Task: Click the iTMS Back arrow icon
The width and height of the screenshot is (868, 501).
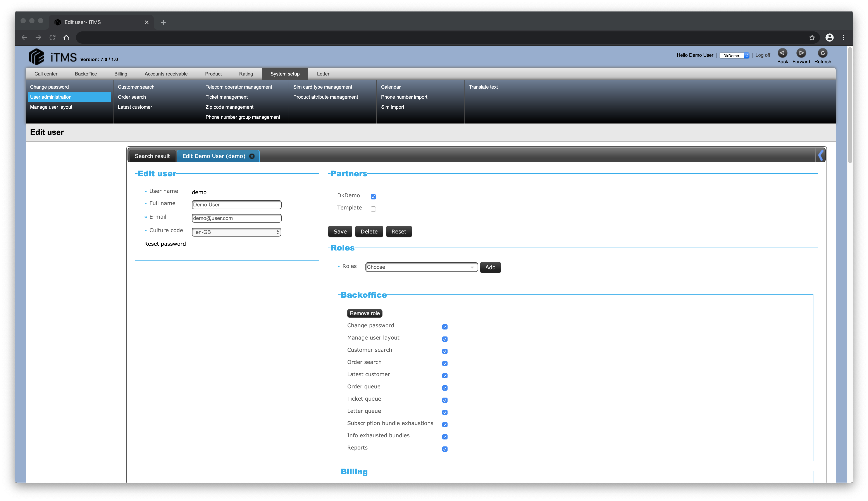Action: point(782,53)
